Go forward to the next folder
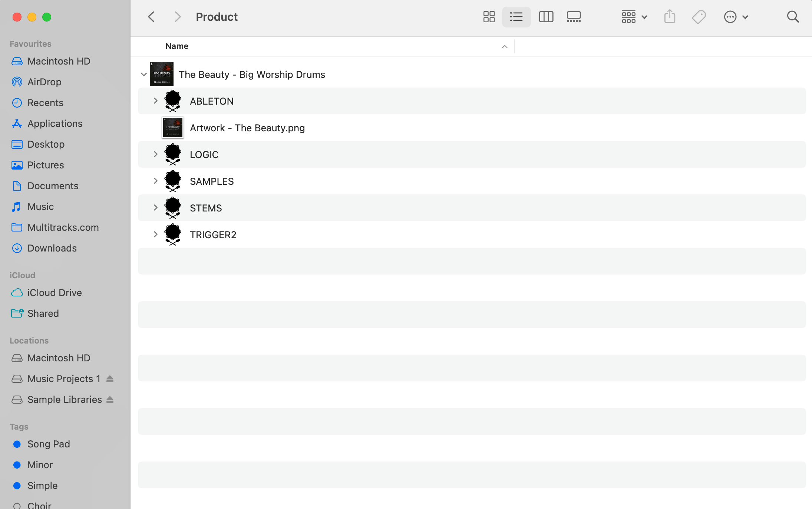Viewport: 812px width, 509px height. (178, 17)
